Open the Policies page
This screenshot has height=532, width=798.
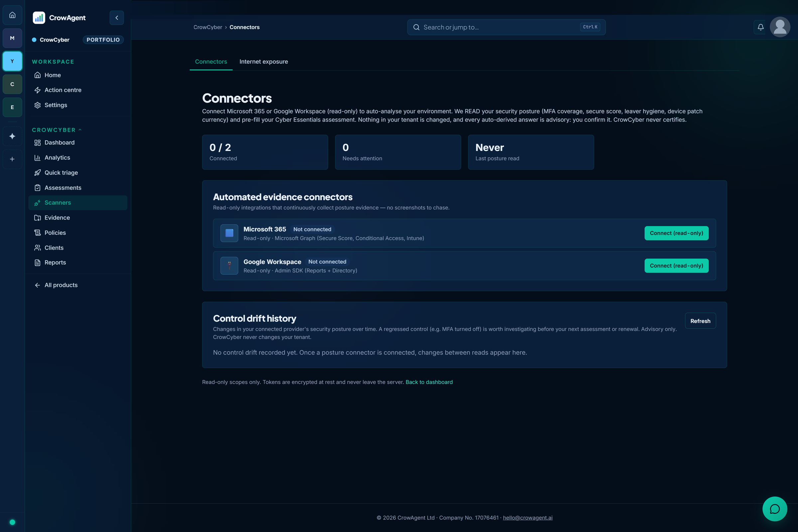78,233
